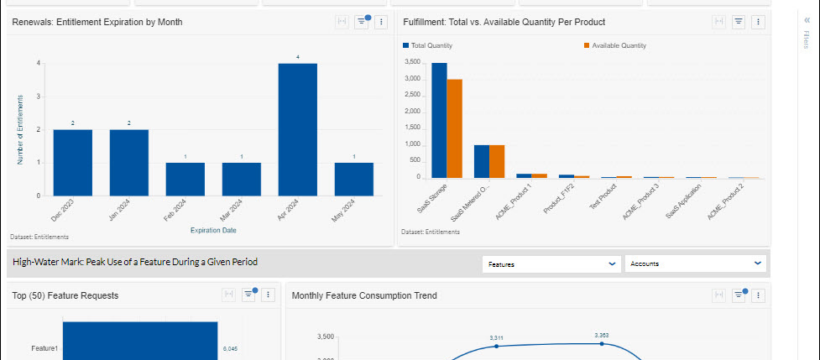Click the May 2024 bar
Screen dimensions: 820x360
coord(354,179)
